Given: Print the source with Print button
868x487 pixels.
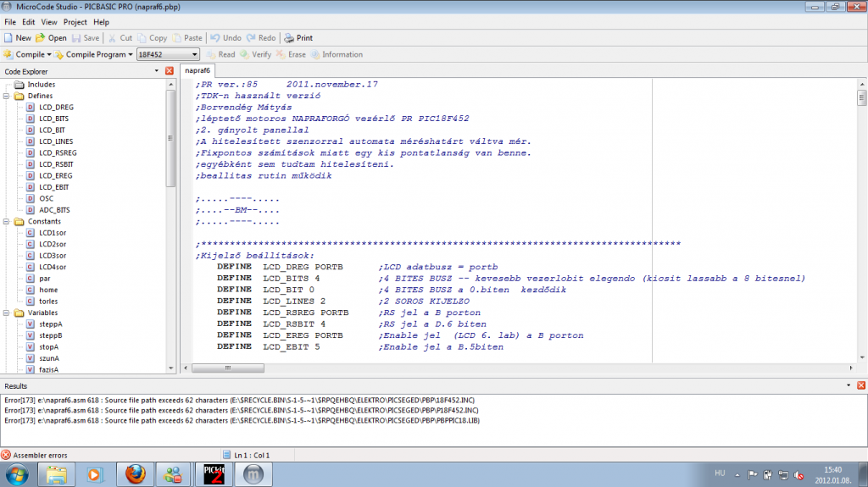Looking at the screenshot, I should coord(298,37).
